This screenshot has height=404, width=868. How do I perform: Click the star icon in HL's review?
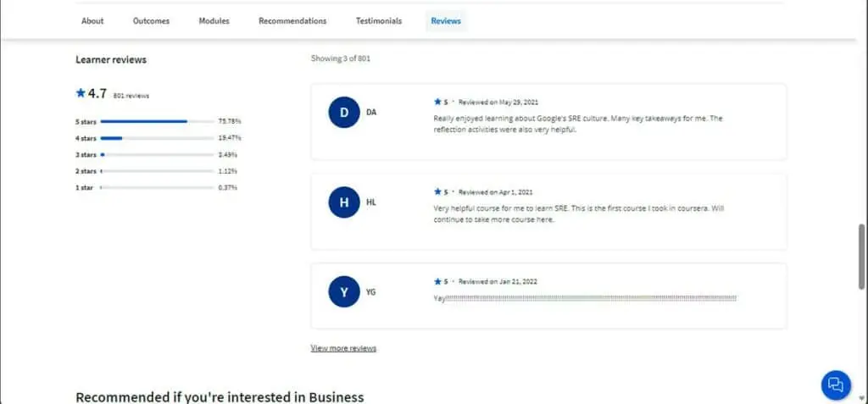click(437, 191)
